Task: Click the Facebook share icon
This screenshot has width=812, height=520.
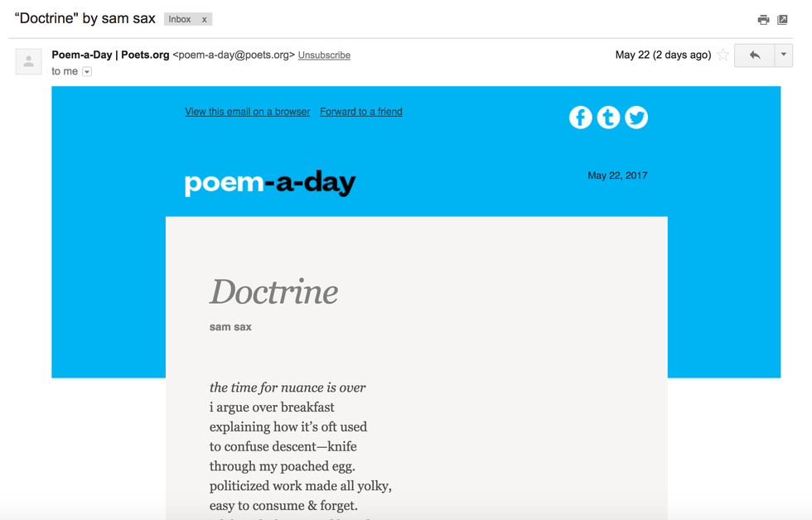Action: [581, 118]
